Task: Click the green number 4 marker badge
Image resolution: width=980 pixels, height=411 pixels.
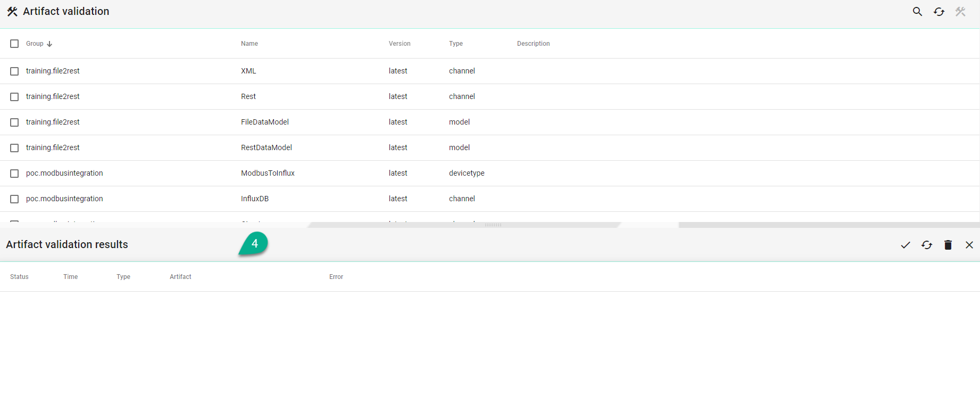Action: [254, 243]
